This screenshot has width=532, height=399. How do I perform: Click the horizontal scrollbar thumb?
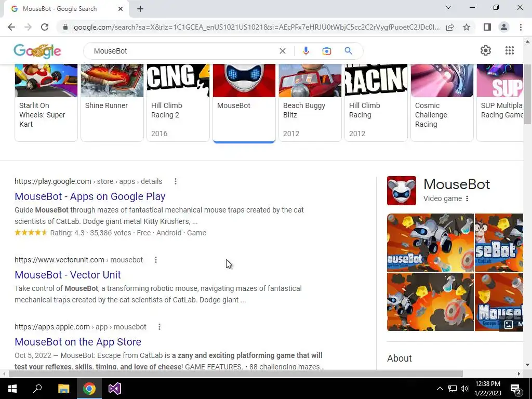tap(236, 374)
